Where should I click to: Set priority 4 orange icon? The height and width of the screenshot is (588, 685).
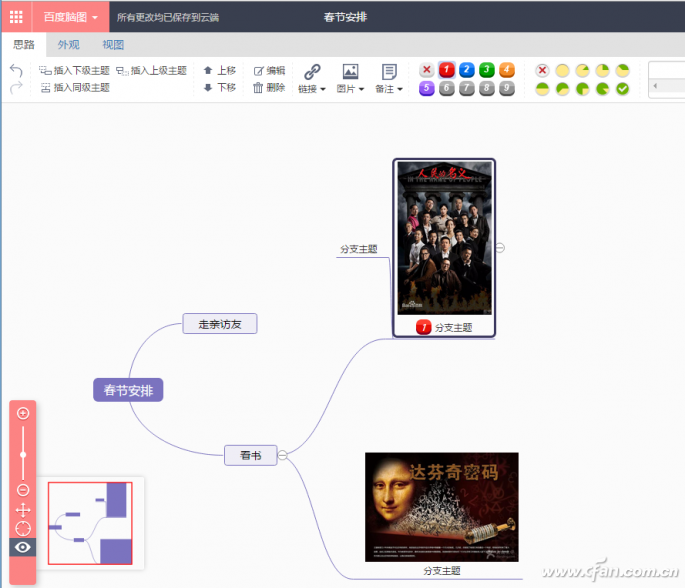[507, 70]
